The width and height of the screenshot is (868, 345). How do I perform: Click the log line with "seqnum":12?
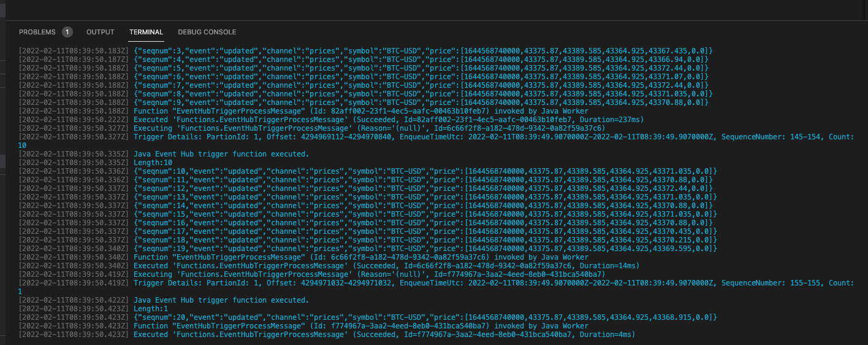coord(366,188)
